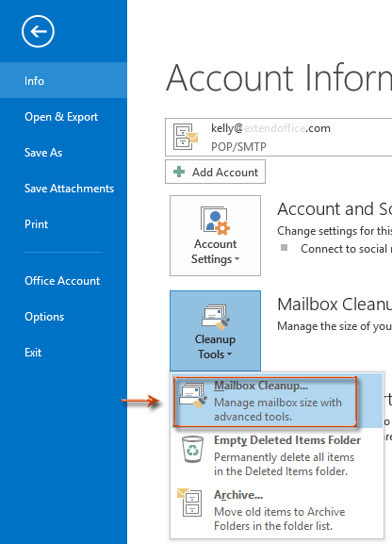Select Save Attachments in sidebar
This screenshot has width=392, height=544.
pyautogui.click(x=63, y=188)
